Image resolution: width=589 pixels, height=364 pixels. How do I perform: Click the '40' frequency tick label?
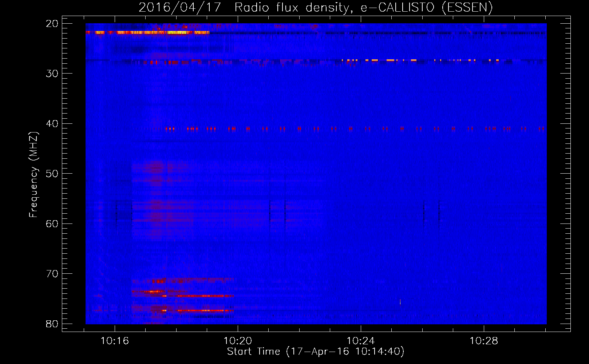tap(52, 124)
